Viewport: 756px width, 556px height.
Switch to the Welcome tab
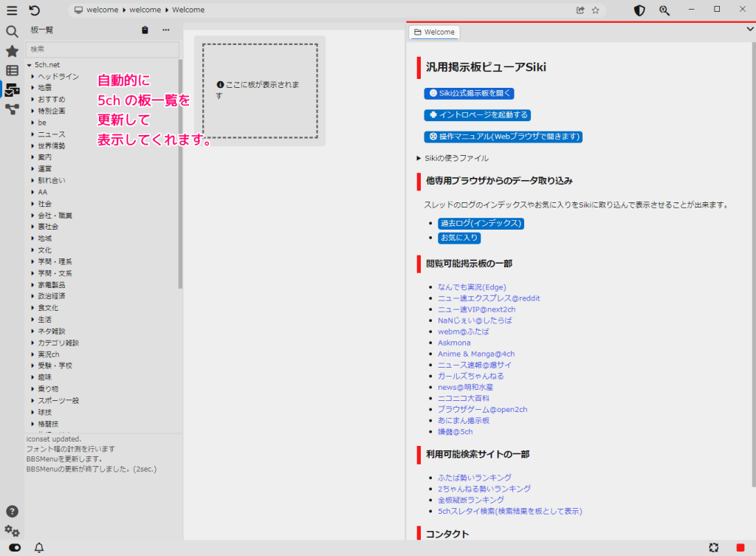(x=434, y=32)
